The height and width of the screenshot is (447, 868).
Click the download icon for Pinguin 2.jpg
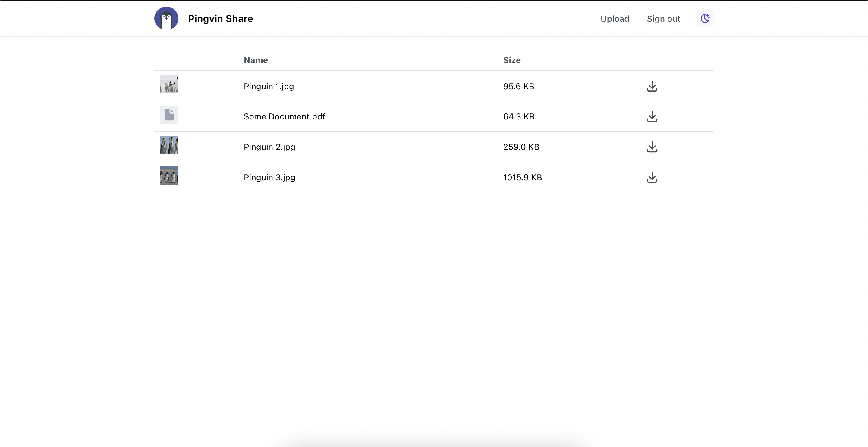[x=652, y=147]
